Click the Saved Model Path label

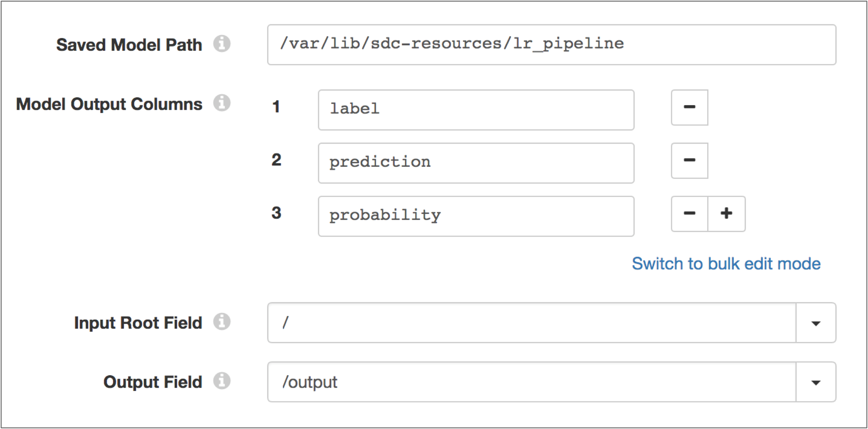click(x=129, y=45)
